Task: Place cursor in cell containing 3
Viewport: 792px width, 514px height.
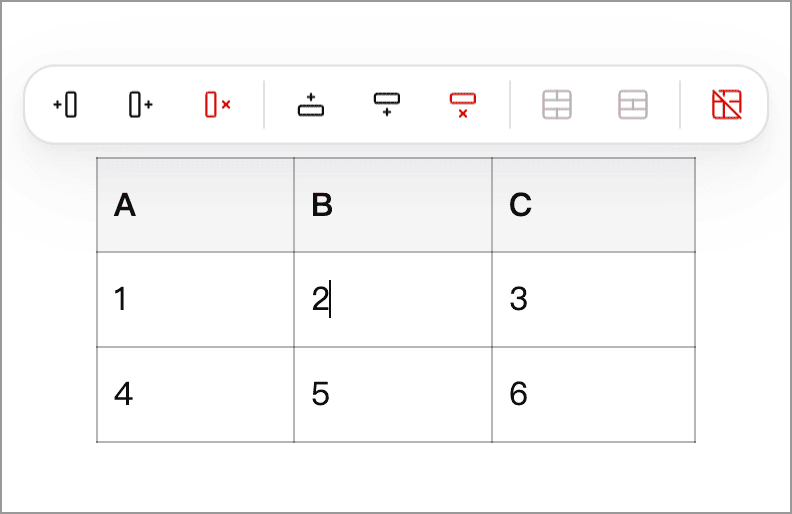Action: pyautogui.click(x=593, y=299)
